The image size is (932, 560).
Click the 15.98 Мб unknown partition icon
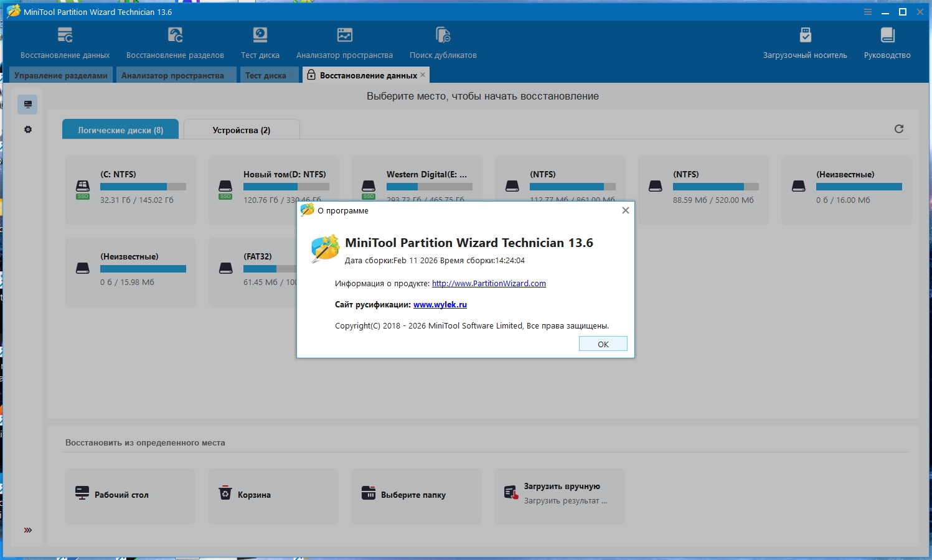(83, 268)
